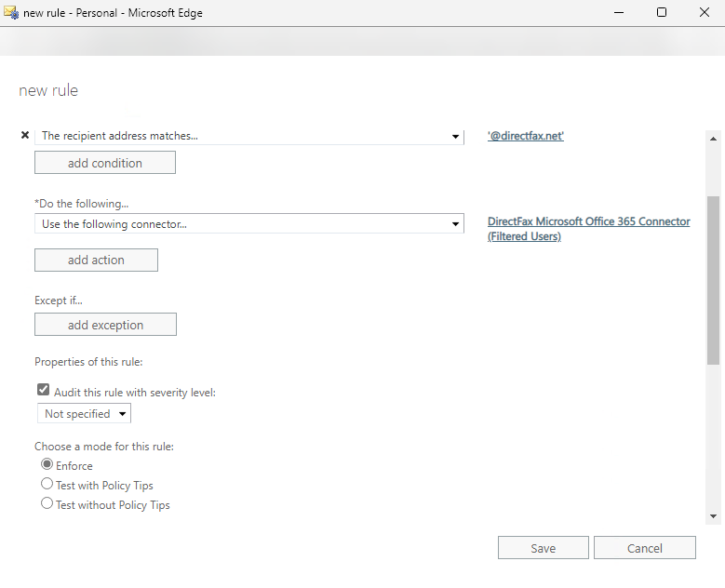Expand the Use the following connector dropdown
The height and width of the screenshot is (588, 725).
point(248,224)
